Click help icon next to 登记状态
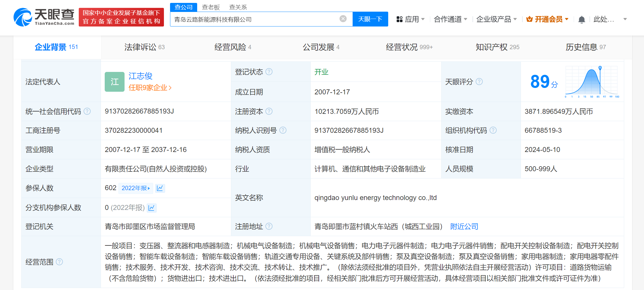The image size is (644, 290). point(269,72)
